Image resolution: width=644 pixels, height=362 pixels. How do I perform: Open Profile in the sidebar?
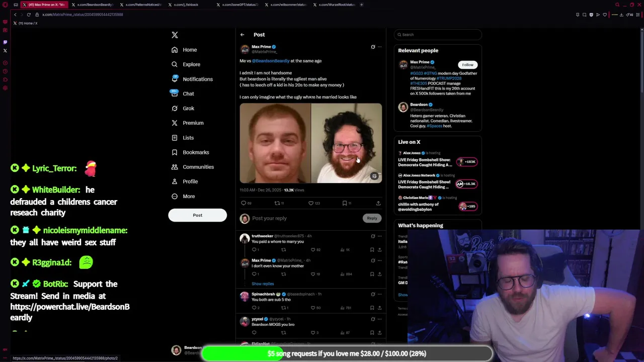tap(185, 181)
